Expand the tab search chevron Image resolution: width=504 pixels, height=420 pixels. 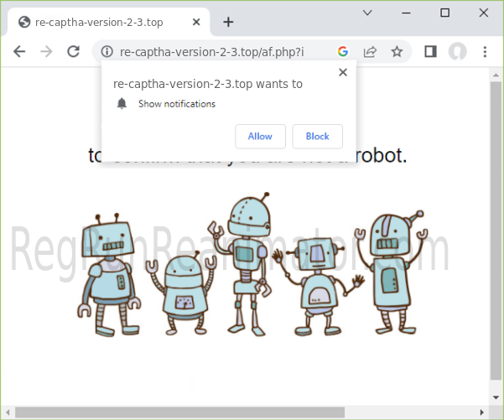click(367, 13)
